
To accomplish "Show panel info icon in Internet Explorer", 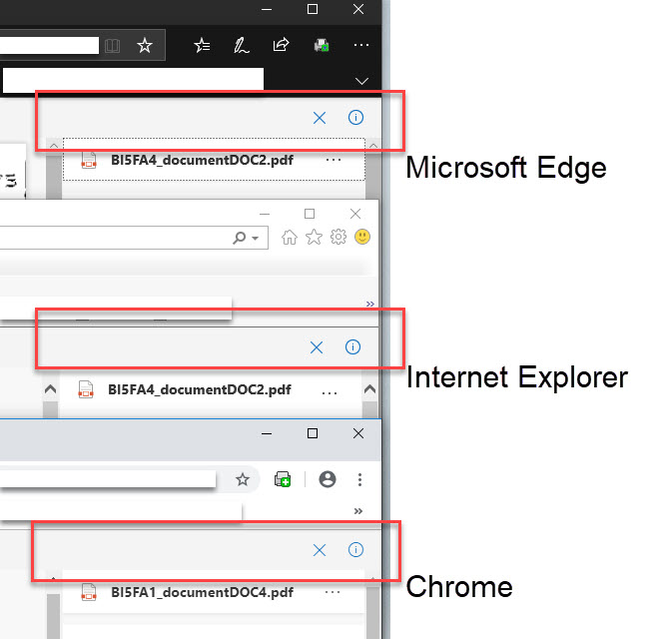I will [352, 346].
